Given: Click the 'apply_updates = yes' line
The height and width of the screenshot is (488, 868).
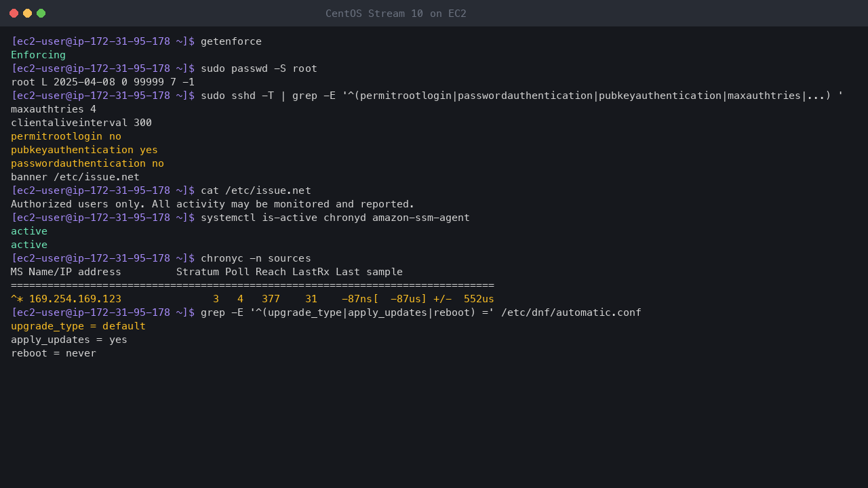Looking at the screenshot, I should [x=69, y=340].
